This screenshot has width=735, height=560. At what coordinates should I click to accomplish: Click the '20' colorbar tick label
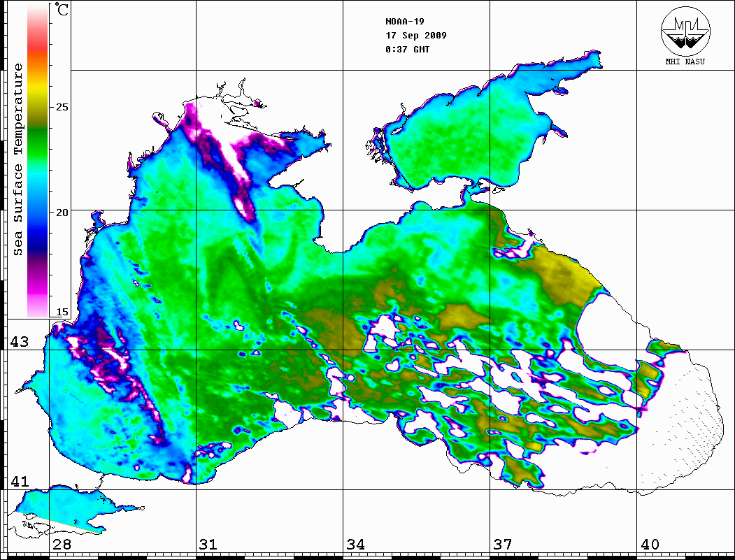(62, 213)
